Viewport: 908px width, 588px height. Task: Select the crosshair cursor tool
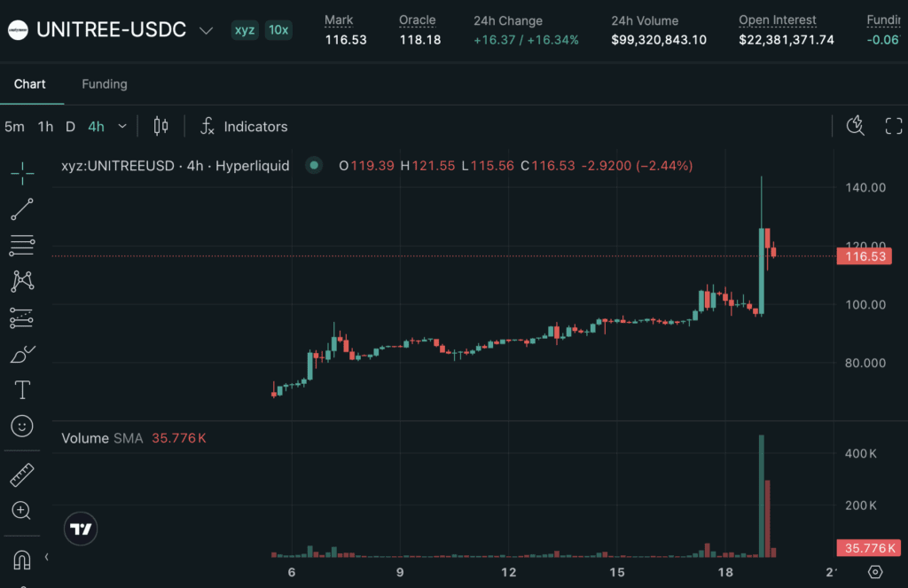pos(22,173)
